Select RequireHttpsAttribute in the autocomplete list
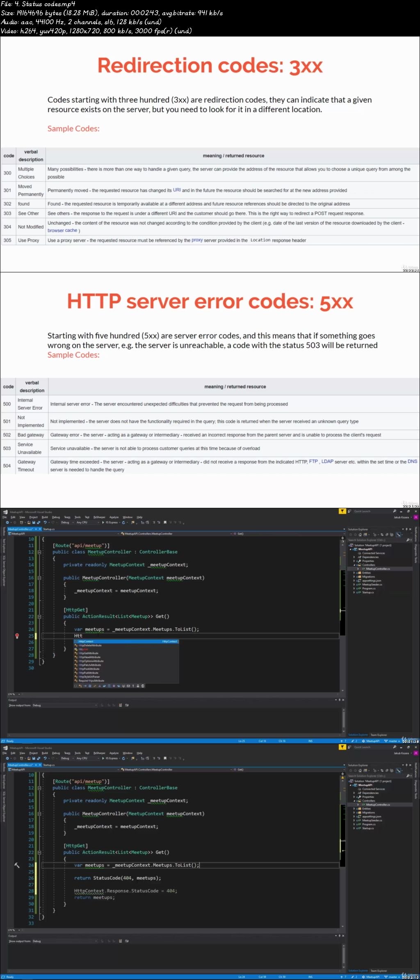This screenshot has height=980, width=420. pos(91,681)
